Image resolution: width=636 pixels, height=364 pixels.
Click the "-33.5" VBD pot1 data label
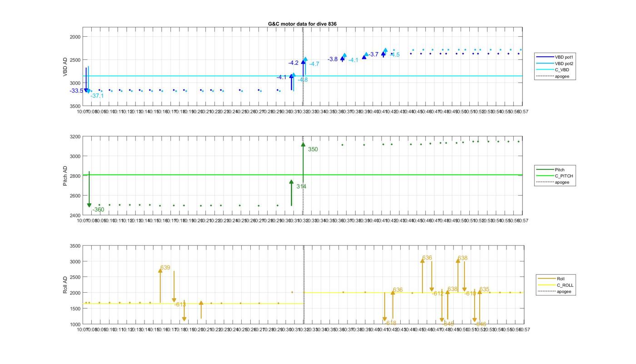click(x=76, y=91)
